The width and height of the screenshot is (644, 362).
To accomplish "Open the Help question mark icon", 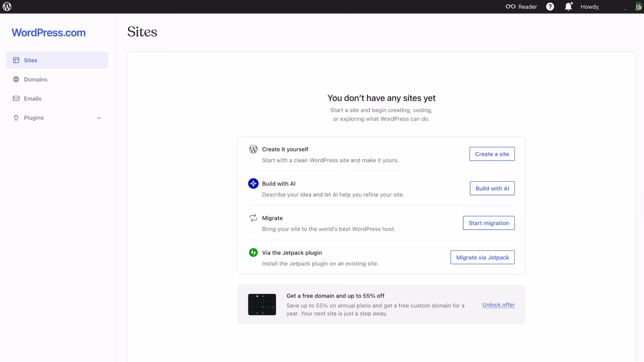I will pyautogui.click(x=550, y=7).
